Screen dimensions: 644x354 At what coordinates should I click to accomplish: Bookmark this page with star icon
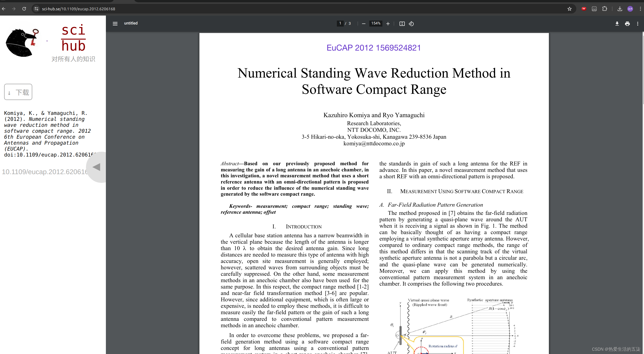569,9
